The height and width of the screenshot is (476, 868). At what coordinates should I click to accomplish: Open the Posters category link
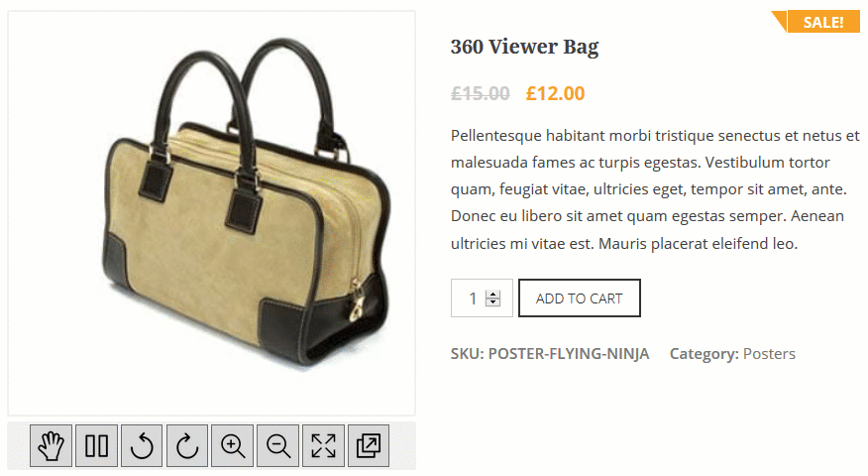point(769,354)
